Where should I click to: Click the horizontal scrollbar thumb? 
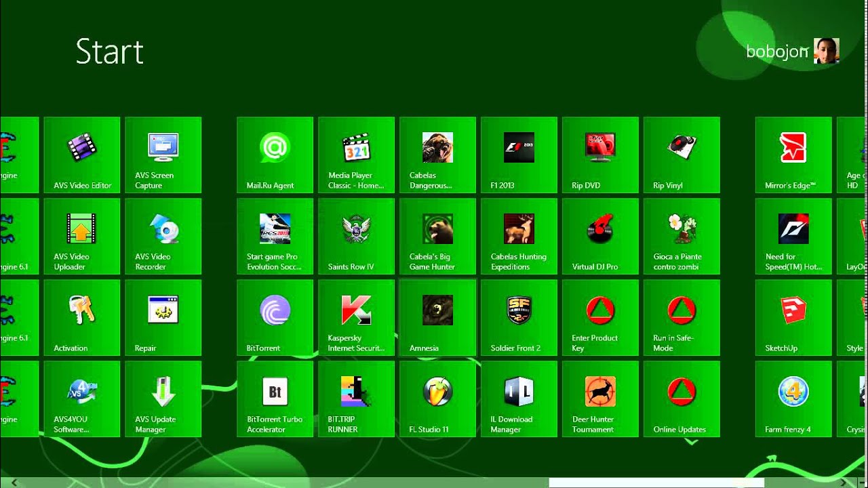point(656,483)
